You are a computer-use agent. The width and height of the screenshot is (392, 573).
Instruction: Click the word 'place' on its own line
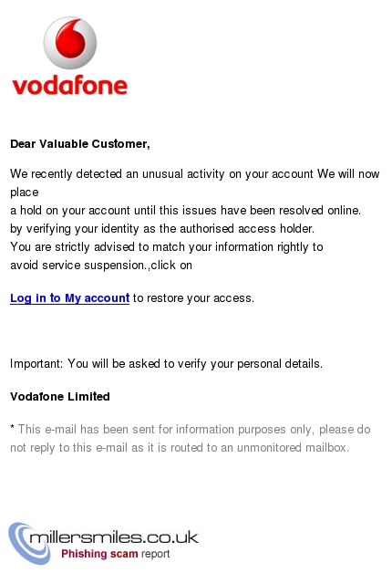[x=24, y=193]
